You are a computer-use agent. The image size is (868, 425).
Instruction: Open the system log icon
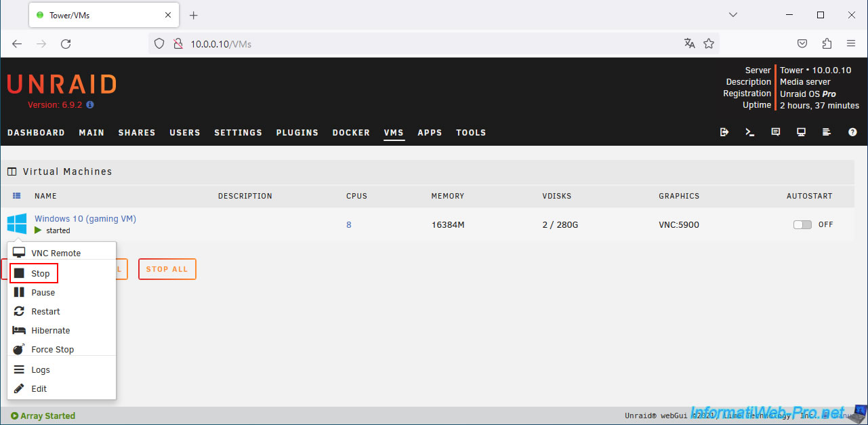pyautogui.click(x=827, y=132)
